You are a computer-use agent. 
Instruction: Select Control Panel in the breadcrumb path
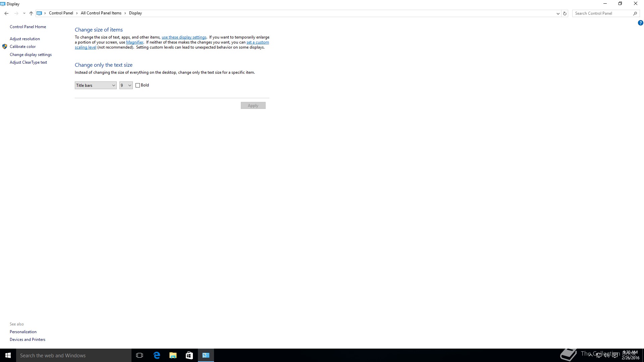(61, 13)
